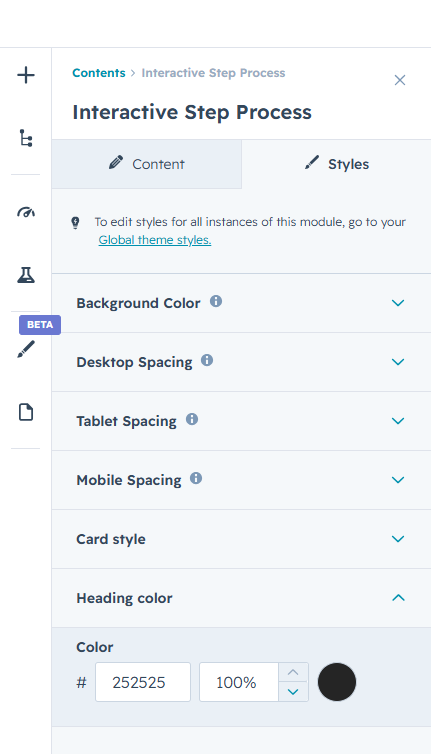This screenshot has height=754, width=431.
Task: Open the Global theme styles link
Action: [x=155, y=239]
